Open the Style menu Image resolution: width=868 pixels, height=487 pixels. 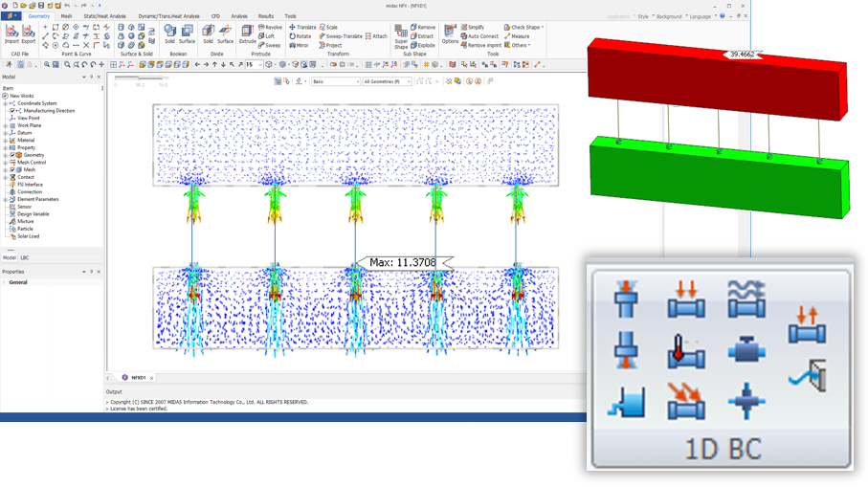click(x=643, y=16)
